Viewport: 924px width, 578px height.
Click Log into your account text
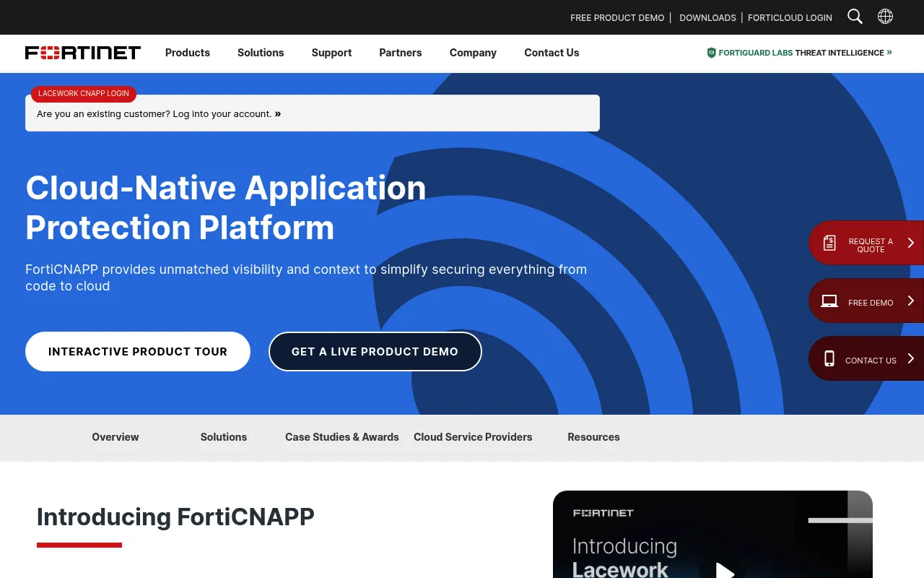click(x=222, y=113)
